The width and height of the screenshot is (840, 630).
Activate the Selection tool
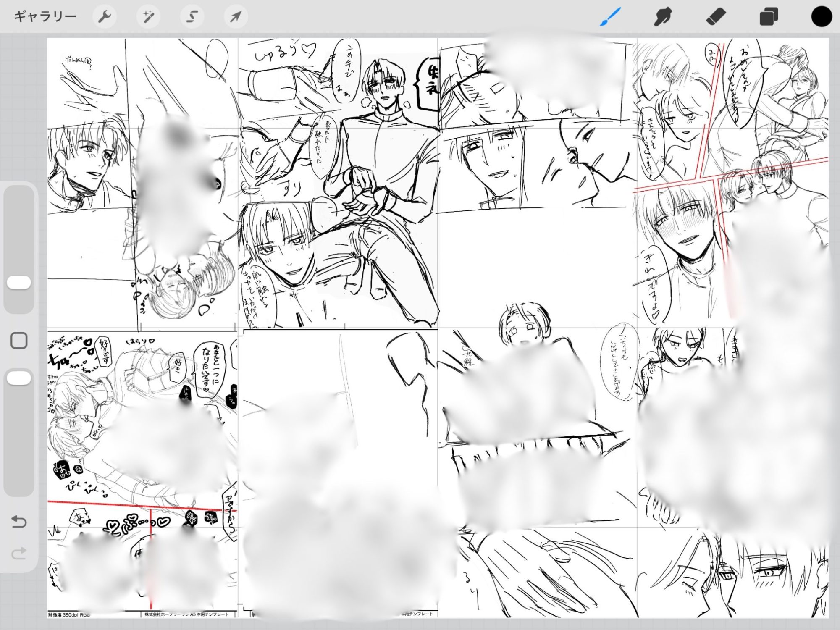(192, 17)
